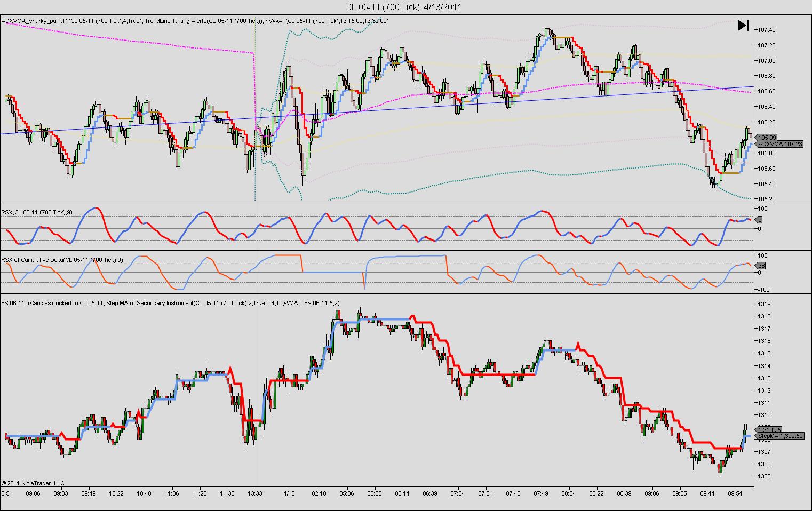The height and width of the screenshot is (511, 812).
Task: Click the 106.80 price axis label
Action: click(767, 76)
